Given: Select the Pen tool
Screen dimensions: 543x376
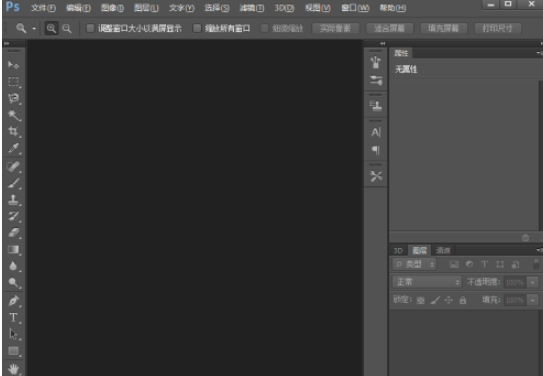Looking at the screenshot, I should 13,301.
